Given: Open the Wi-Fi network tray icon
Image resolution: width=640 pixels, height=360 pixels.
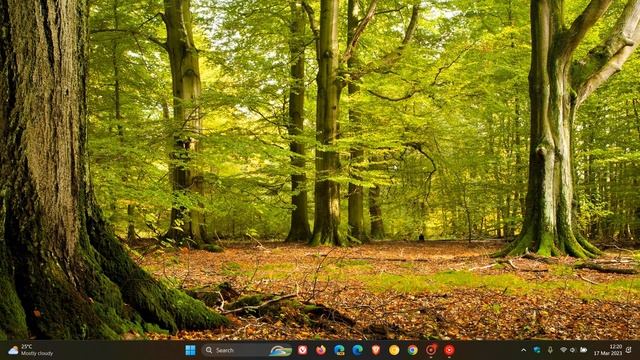Looking at the screenshot, I should pyautogui.click(x=564, y=350).
